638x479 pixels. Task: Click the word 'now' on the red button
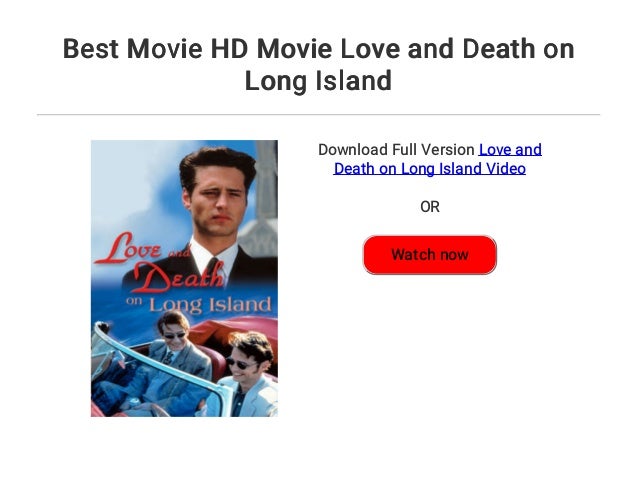pos(454,255)
